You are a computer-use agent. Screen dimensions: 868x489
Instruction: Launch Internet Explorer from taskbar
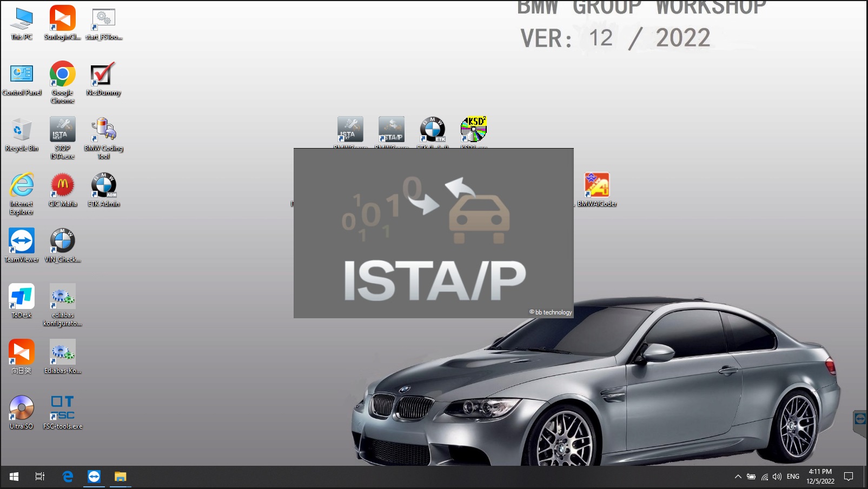(68, 477)
